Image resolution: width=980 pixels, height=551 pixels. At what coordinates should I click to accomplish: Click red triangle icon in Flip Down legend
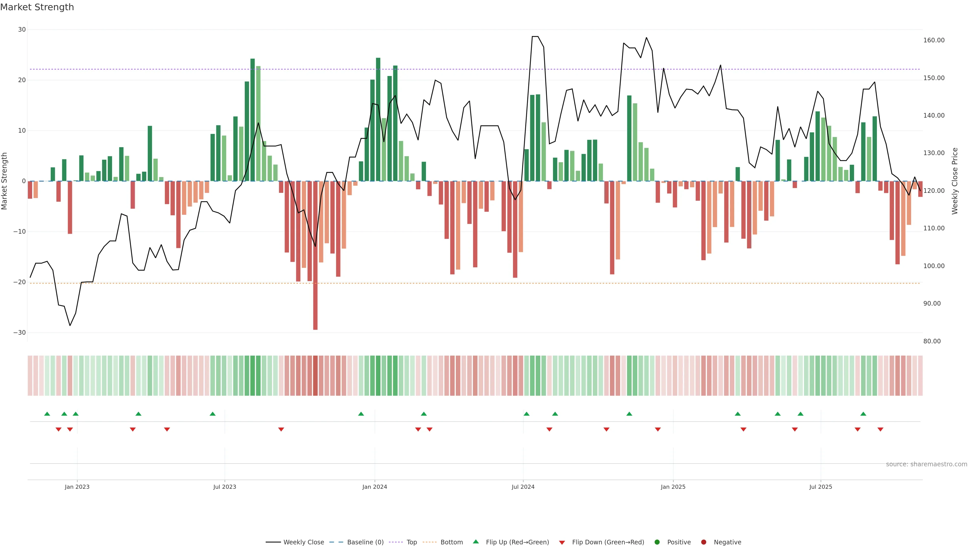562,542
